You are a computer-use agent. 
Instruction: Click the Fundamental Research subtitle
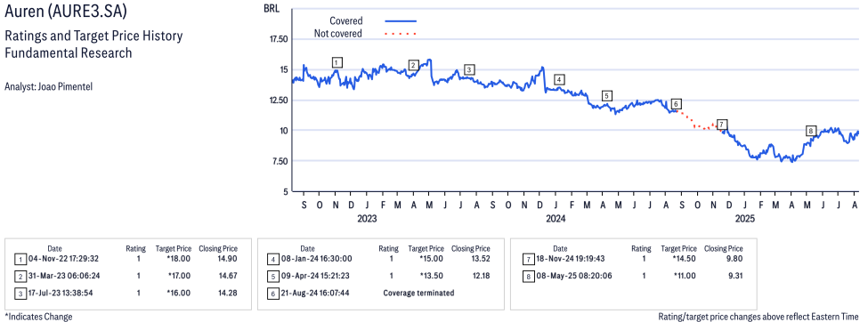[x=68, y=53]
